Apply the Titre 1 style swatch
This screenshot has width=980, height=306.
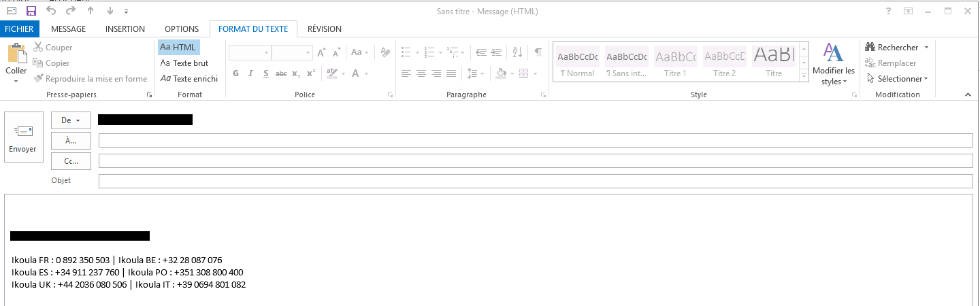[676, 61]
